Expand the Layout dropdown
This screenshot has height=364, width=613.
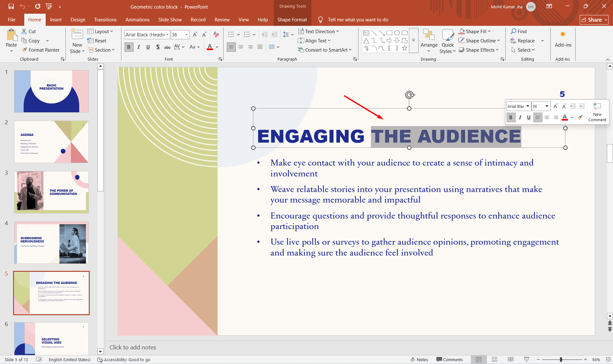pyautogui.click(x=100, y=31)
